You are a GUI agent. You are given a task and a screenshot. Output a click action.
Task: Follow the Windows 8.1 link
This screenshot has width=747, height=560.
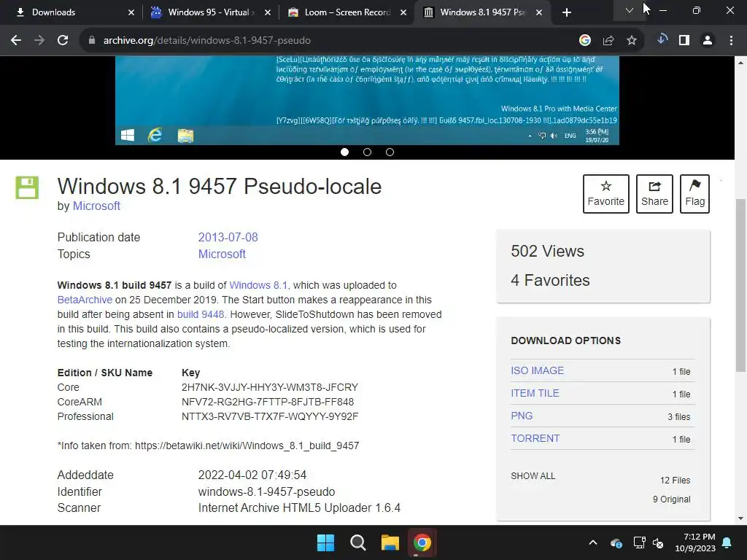tap(260, 285)
